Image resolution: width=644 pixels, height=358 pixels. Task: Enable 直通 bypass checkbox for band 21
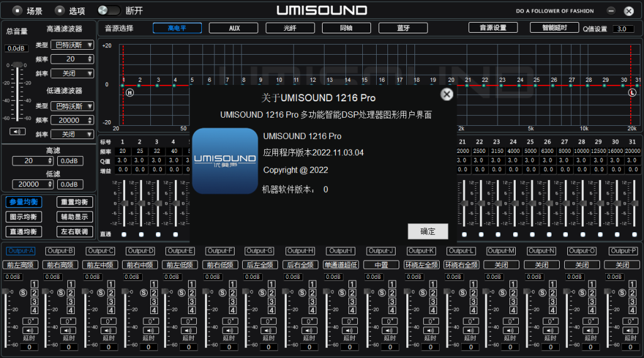coord(464,234)
